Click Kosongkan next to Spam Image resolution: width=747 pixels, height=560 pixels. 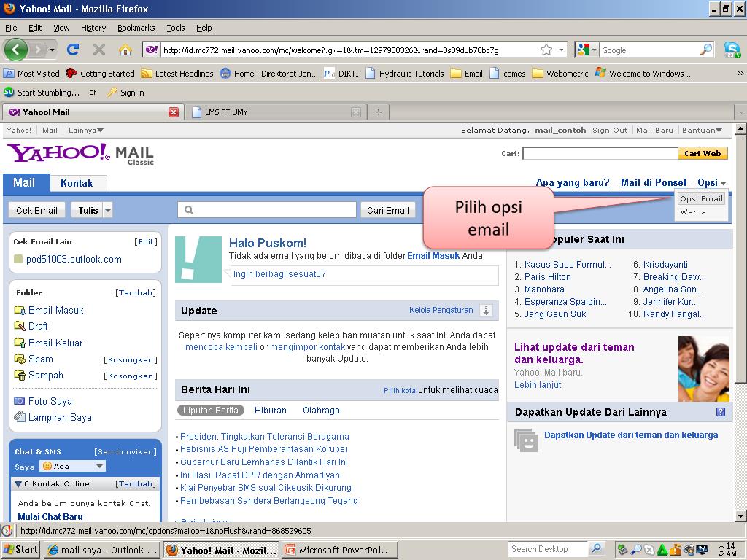pyautogui.click(x=131, y=360)
